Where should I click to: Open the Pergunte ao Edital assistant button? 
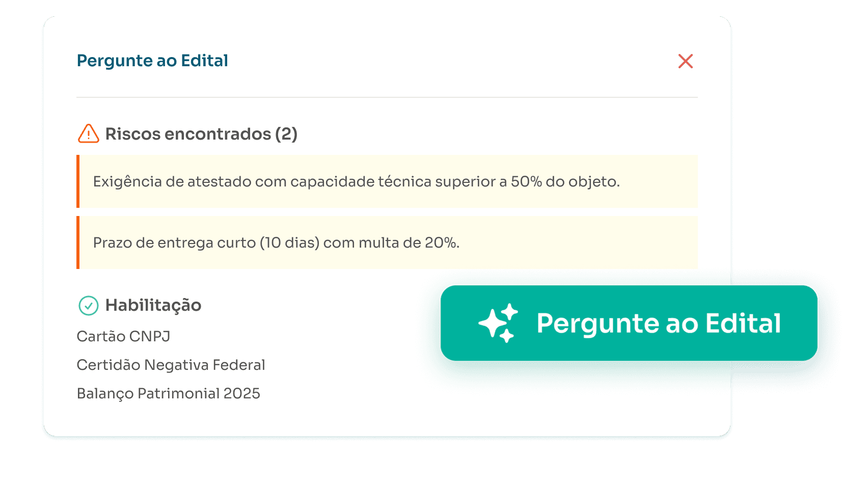[629, 323]
